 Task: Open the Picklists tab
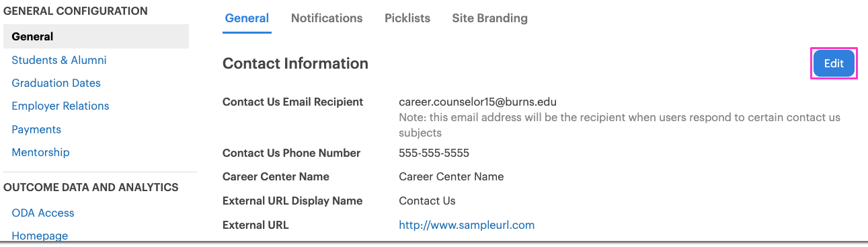[x=407, y=18]
